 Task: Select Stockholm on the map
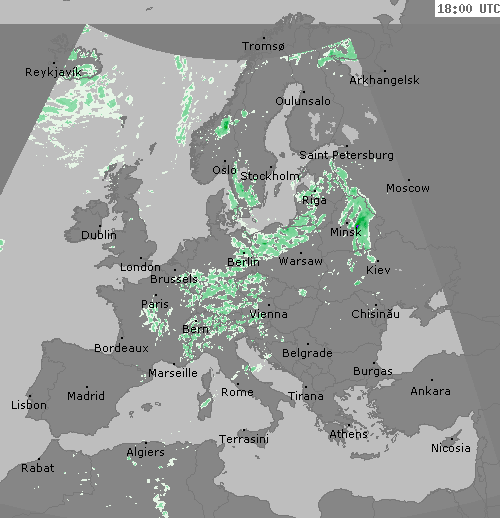(270, 176)
